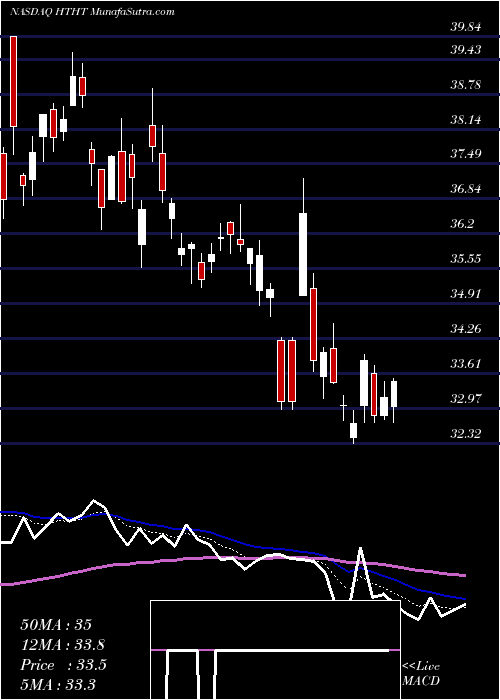
Task: Click the 39.43 price axis label
Action: pos(466,50)
